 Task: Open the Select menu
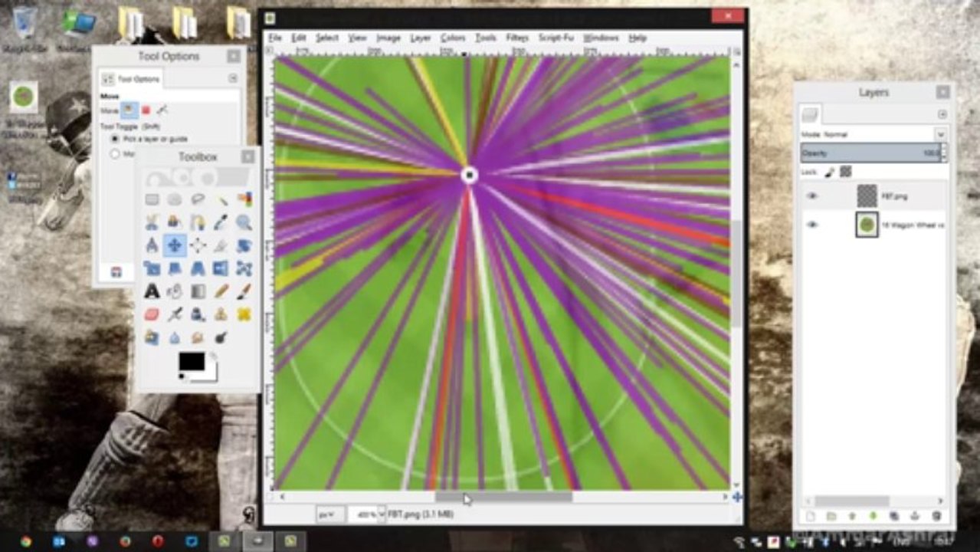point(326,38)
